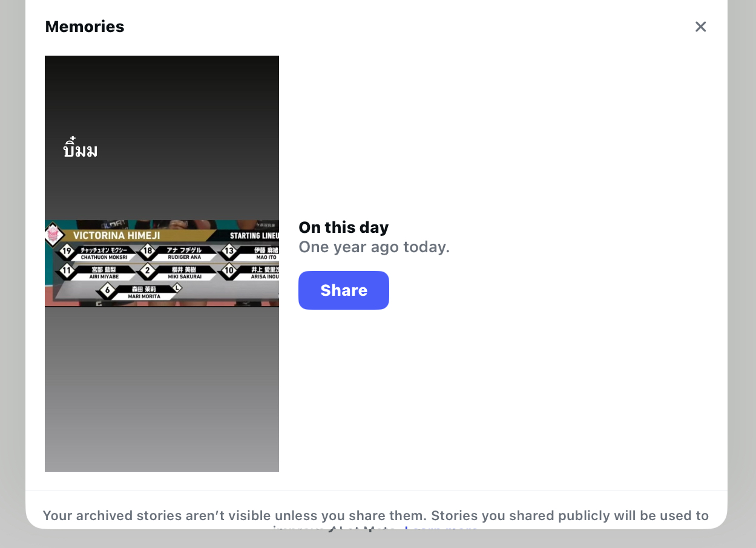Image resolution: width=756 pixels, height=548 pixels.
Task: Click the On this day heading
Action: [x=344, y=227]
